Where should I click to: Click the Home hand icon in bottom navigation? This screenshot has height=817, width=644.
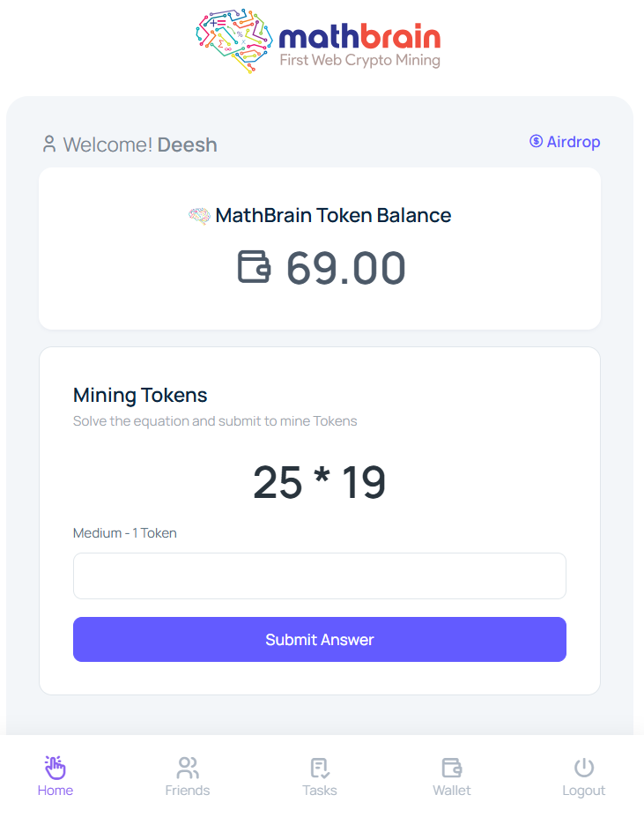[x=55, y=767]
